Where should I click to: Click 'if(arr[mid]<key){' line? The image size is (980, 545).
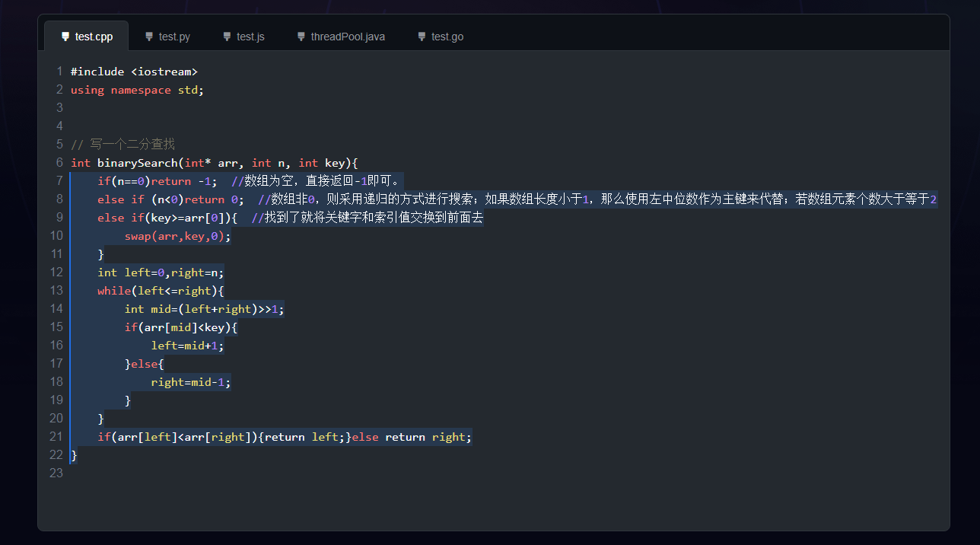(x=181, y=327)
